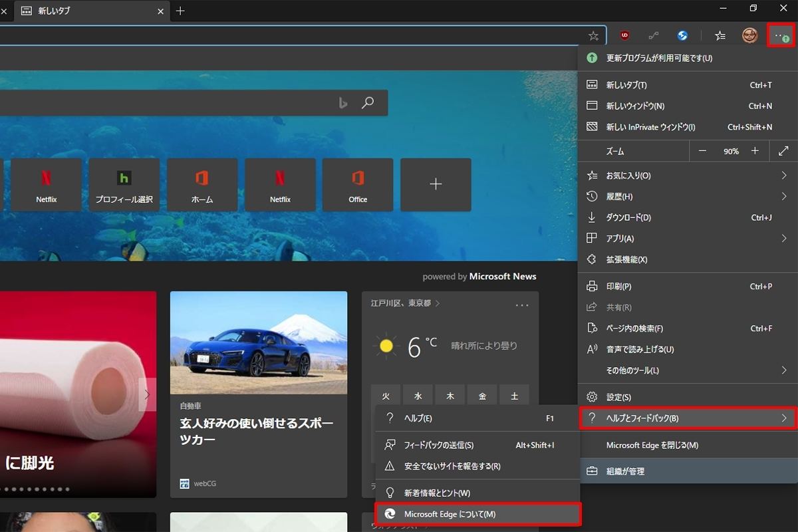The height and width of the screenshot is (532, 798).
Task: Increase zoom with the plus button
Action: coord(755,151)
